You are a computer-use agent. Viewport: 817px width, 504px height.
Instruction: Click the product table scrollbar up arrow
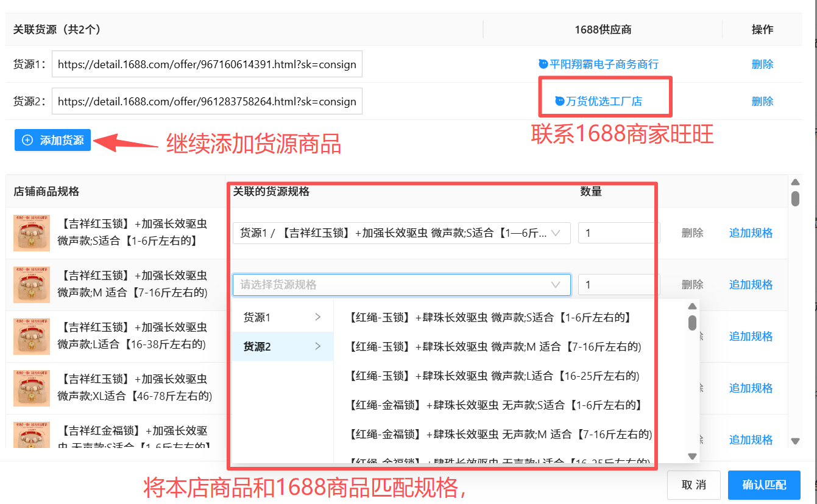coord(794,182)
